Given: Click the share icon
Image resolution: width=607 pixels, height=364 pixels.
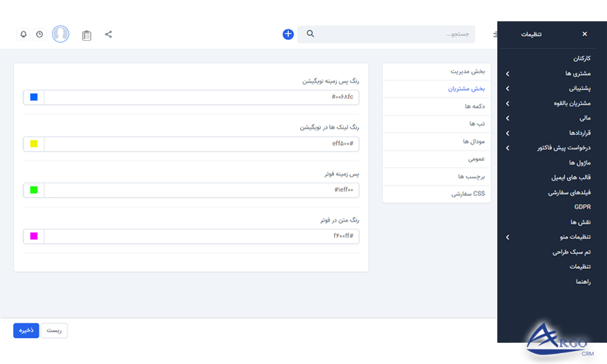Looking at the screenshot, I should coord(109,34).
